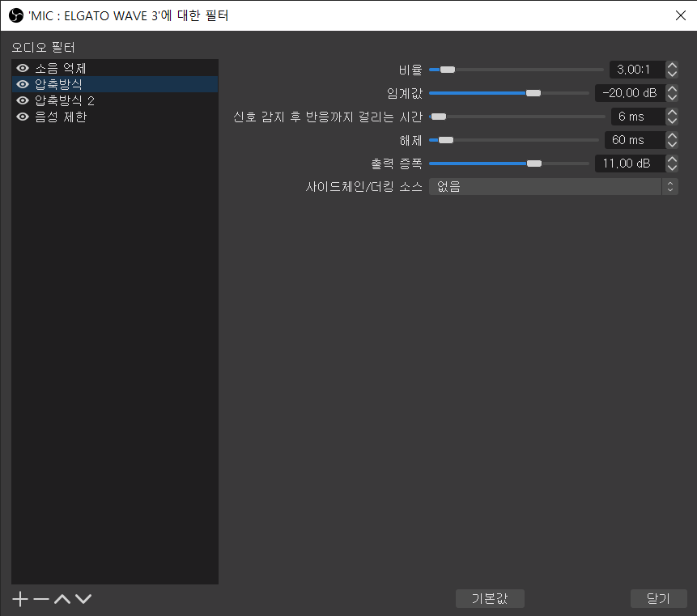Increase 임계값 value with up arrow
Screen dimensions: 697x616
672,89
